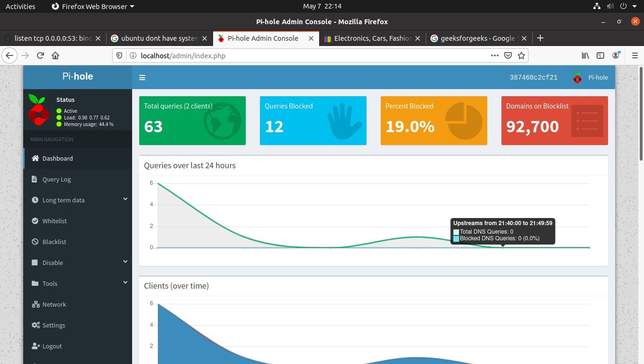644x364 pixels.
Task: Click hostname text 387468c2cf21
Action: [x=534, y=77]
